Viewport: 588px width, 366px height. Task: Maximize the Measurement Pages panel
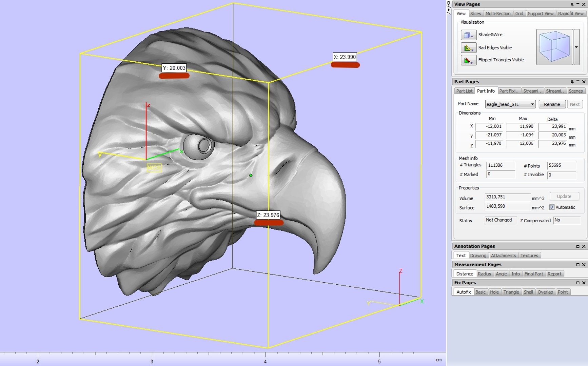(578, 265)
